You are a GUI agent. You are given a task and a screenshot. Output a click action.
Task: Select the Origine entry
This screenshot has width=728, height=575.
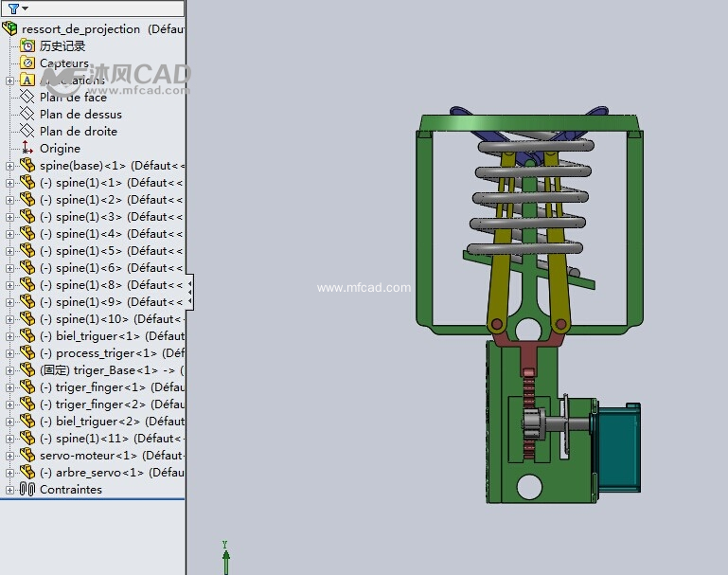(x=60, y=149)
